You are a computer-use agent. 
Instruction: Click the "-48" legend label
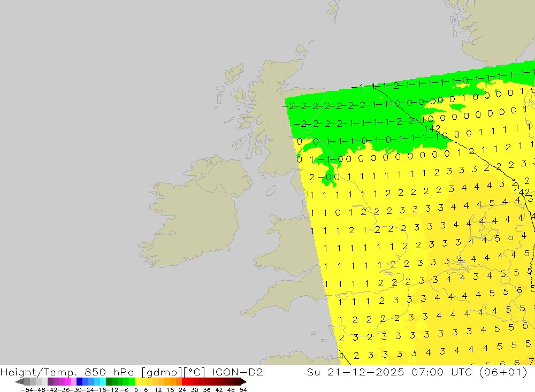point(39,390)
